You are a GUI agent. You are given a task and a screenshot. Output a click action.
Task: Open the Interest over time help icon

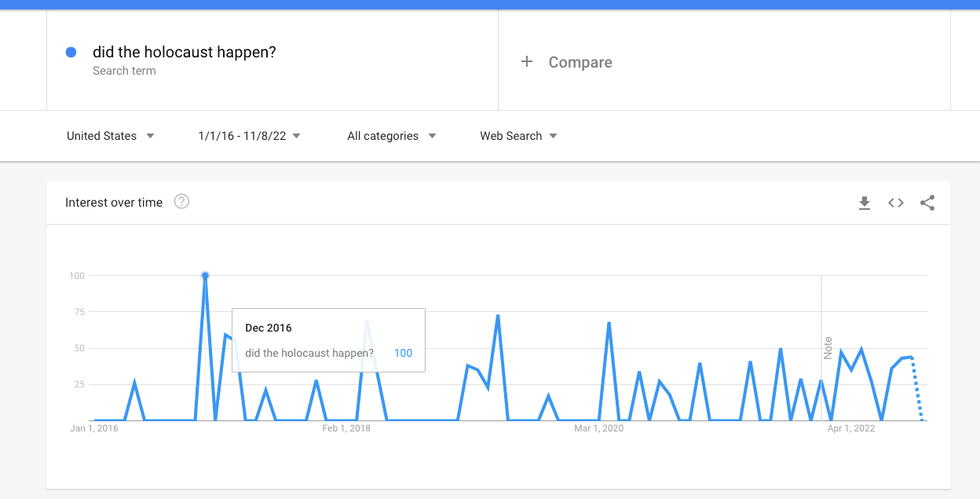point(181,202)
